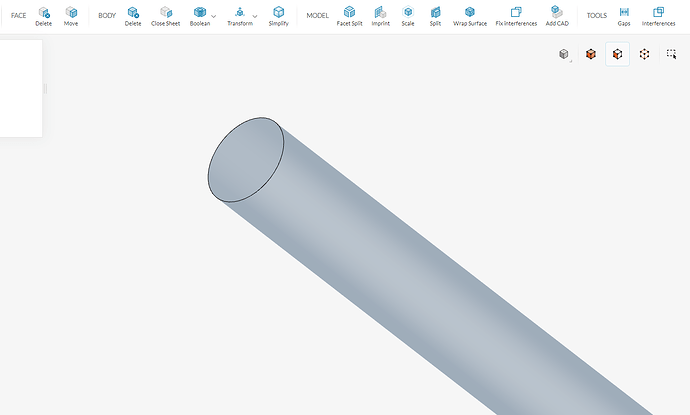
Task: Open the Gaps tool
Action: click(624, 16)
